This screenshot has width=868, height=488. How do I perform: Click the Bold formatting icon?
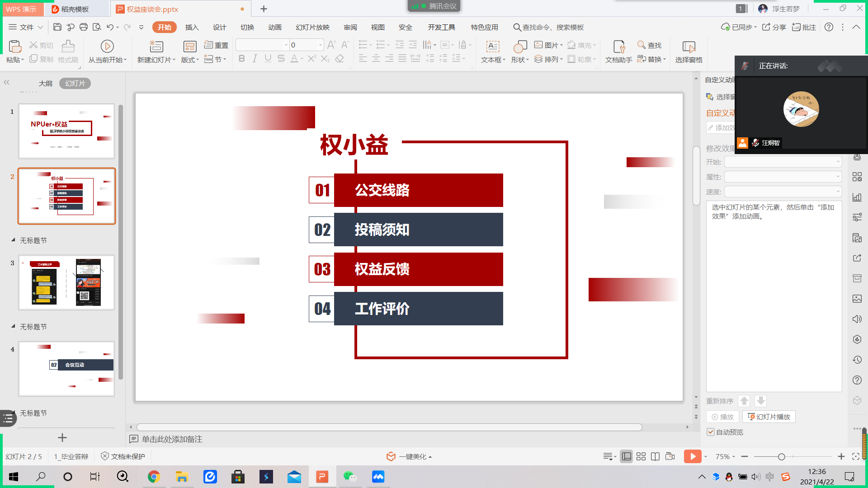[x=242, y=59]
